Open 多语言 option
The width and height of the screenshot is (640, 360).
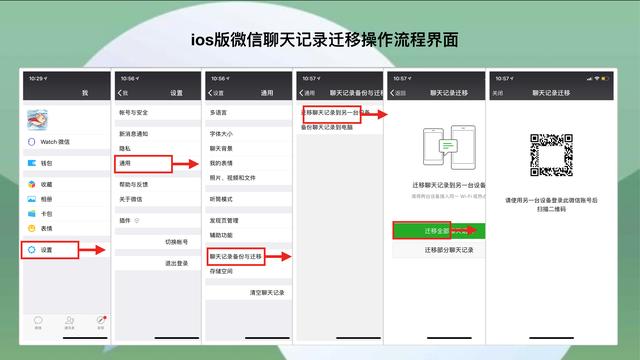pyautogui.click(x=249, y=112)
